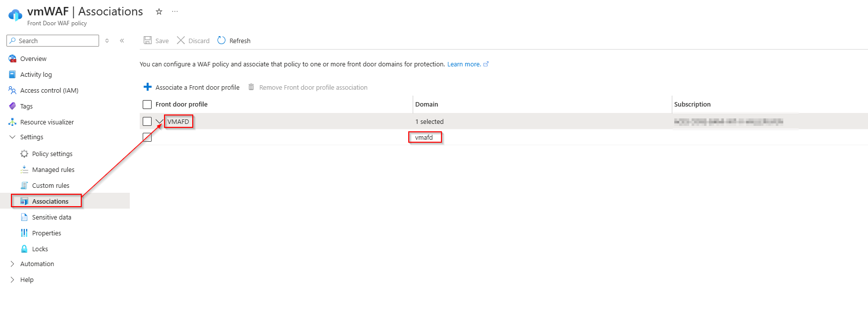Click the Locks padlock icon

click(24, 249)
